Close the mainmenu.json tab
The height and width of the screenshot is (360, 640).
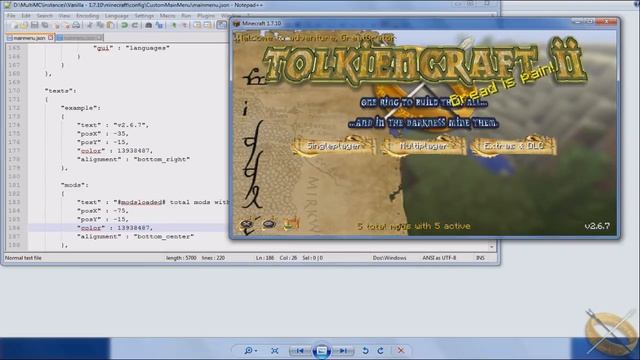point(50,38)
